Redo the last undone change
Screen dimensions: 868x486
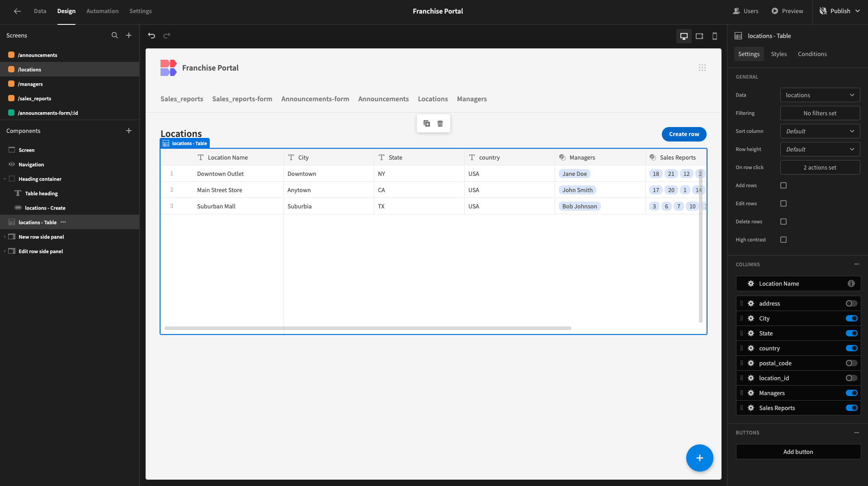coord(167,36)
